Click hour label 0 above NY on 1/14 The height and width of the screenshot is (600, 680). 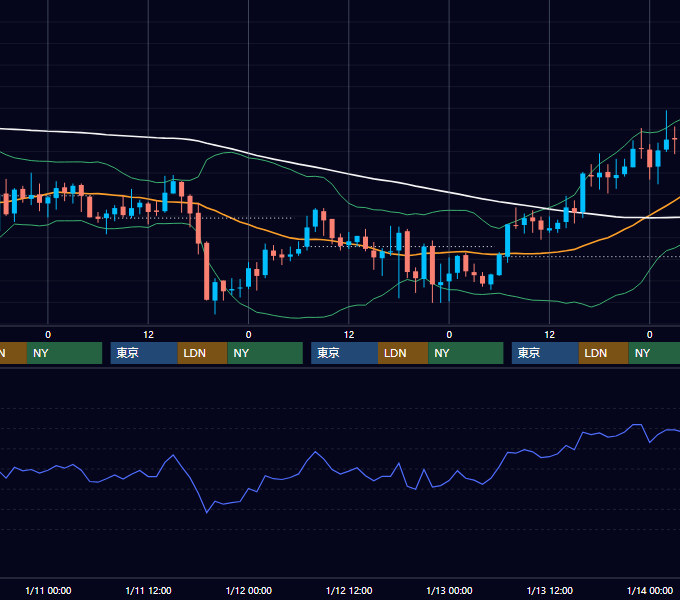pos(650,335)
